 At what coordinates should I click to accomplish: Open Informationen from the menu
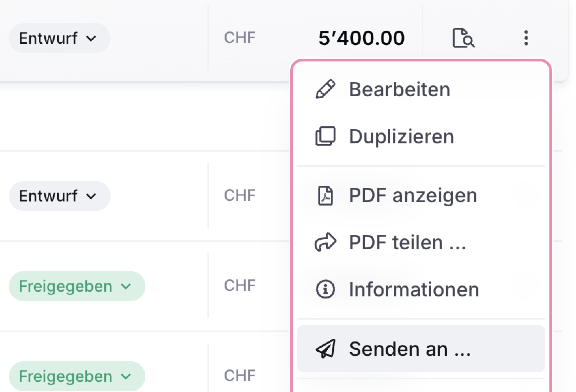click(421, 289)
